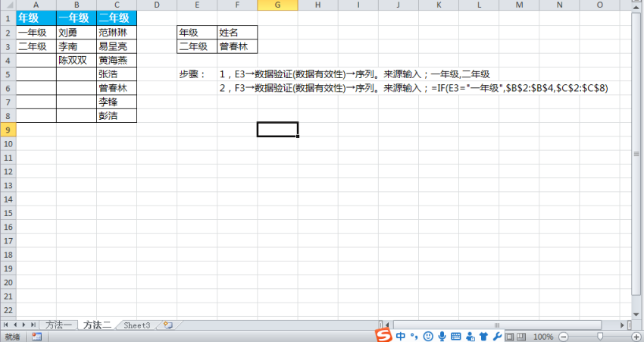Click next sheet navigation arrow
The height and width of the screenshot is (342, 644).
23,325
